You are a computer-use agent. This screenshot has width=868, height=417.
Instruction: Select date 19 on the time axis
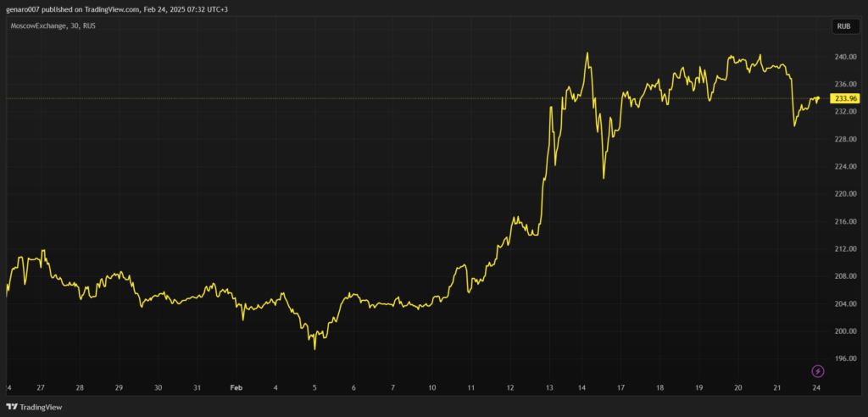(698, 387)
